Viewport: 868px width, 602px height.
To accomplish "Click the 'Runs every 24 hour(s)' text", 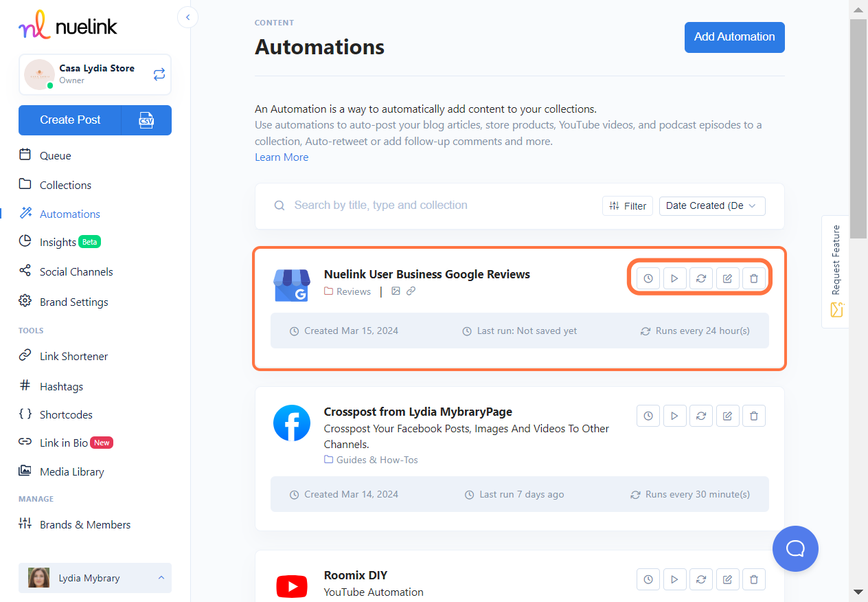I will (x=703, y=331).
